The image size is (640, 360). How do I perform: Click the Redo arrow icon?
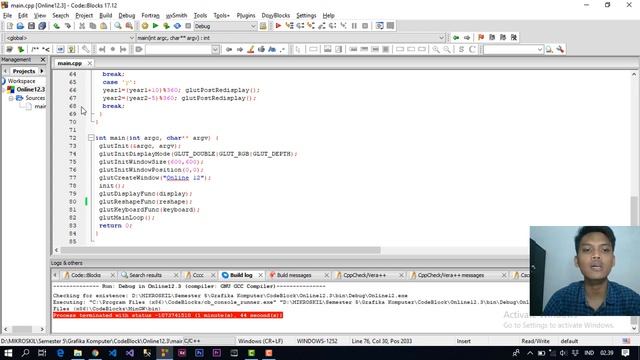coord(67,26)
